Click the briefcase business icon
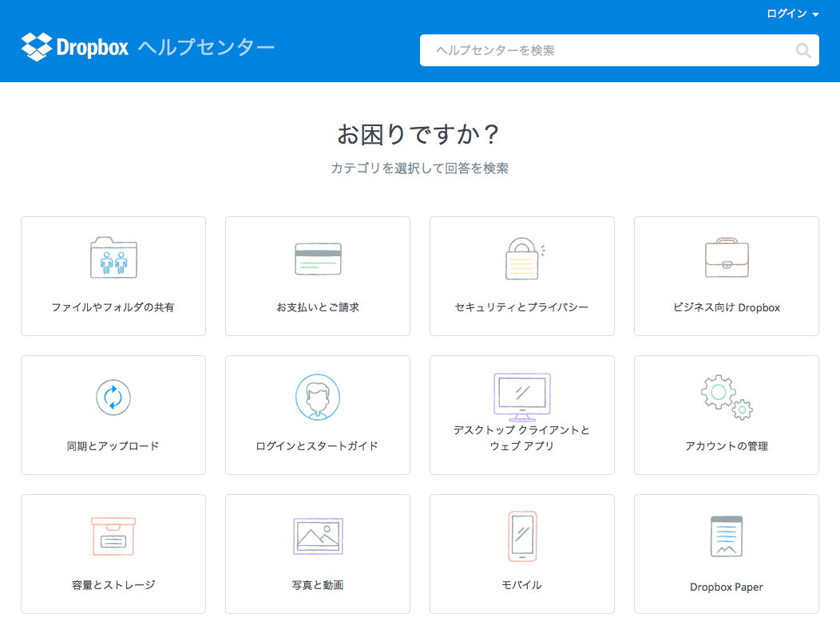The width and height of the screenshot is (840, 625). pos(727,258)
